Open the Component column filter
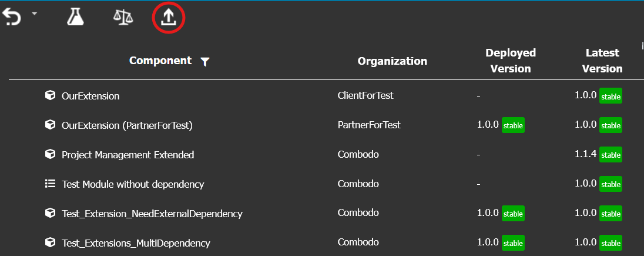644x256 pixels. 205,62
